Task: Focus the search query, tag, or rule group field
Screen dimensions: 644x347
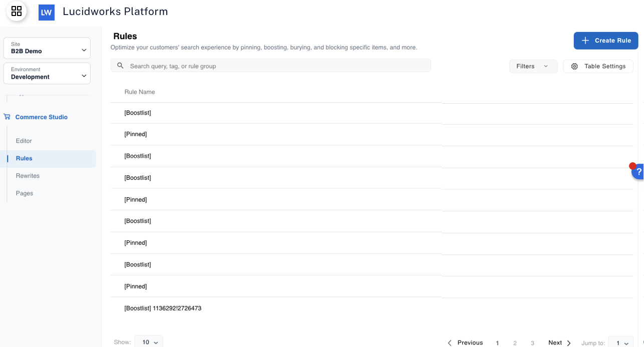Action: [270, 66]
